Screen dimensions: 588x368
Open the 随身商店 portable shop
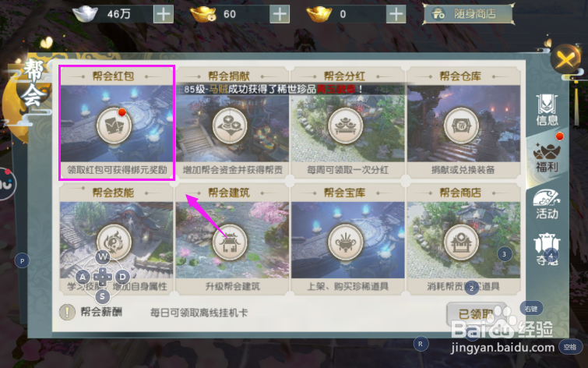pyautogui.click(x=468, y=14)
